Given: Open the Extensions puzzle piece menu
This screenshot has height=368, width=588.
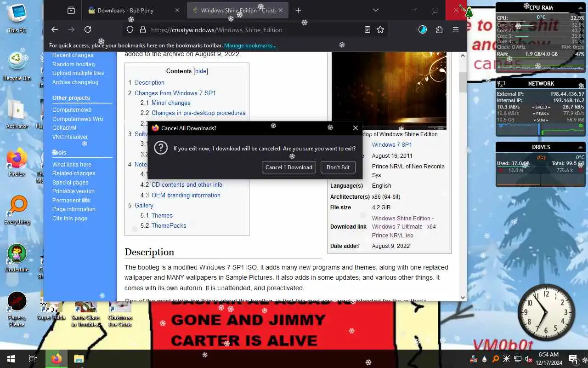Looking at the screenshot, I should pos(439,29).
